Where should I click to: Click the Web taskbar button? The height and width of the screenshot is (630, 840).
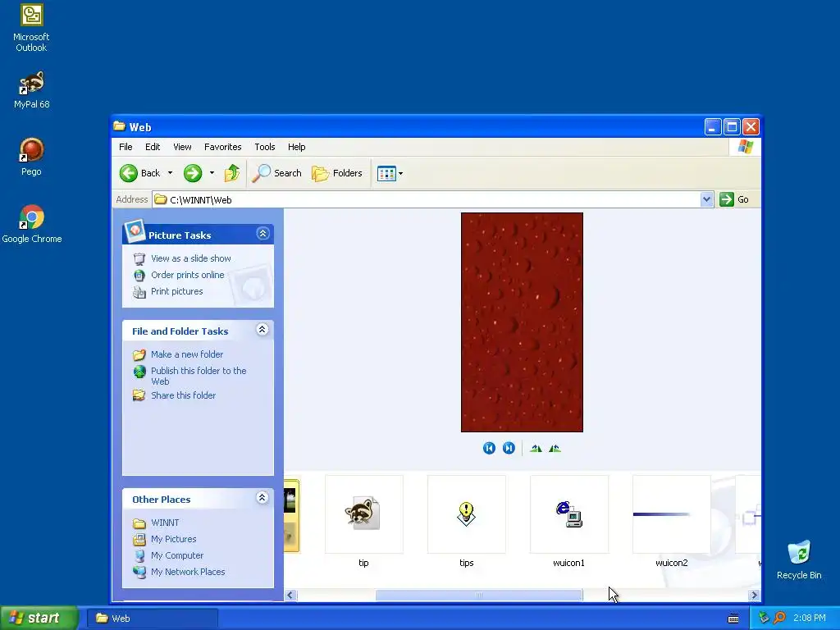click(x=152, y=619)
